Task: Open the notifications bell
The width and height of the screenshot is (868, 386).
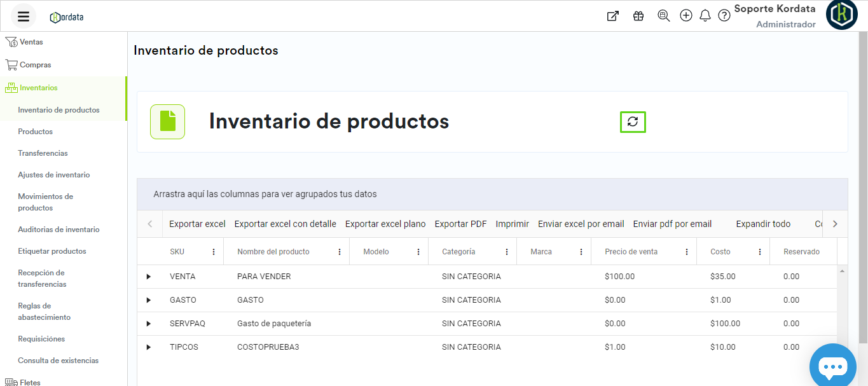Action: tap(705, 16)
